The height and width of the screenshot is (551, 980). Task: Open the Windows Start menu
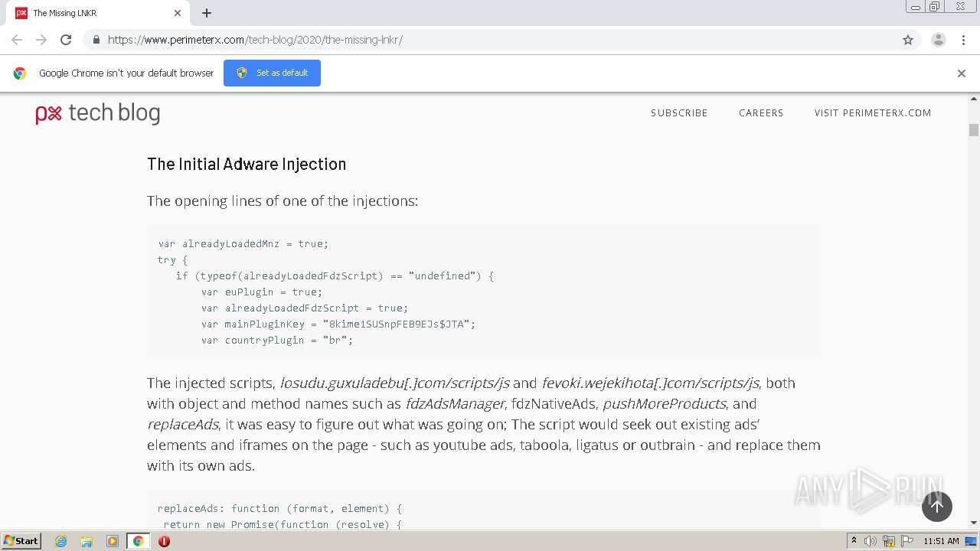click(21, 541)
